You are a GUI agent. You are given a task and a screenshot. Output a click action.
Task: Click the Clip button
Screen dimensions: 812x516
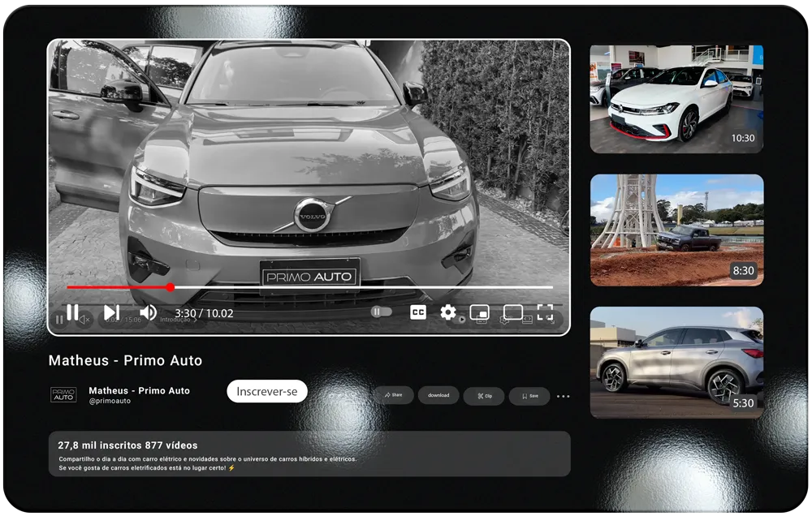(484, 396)
